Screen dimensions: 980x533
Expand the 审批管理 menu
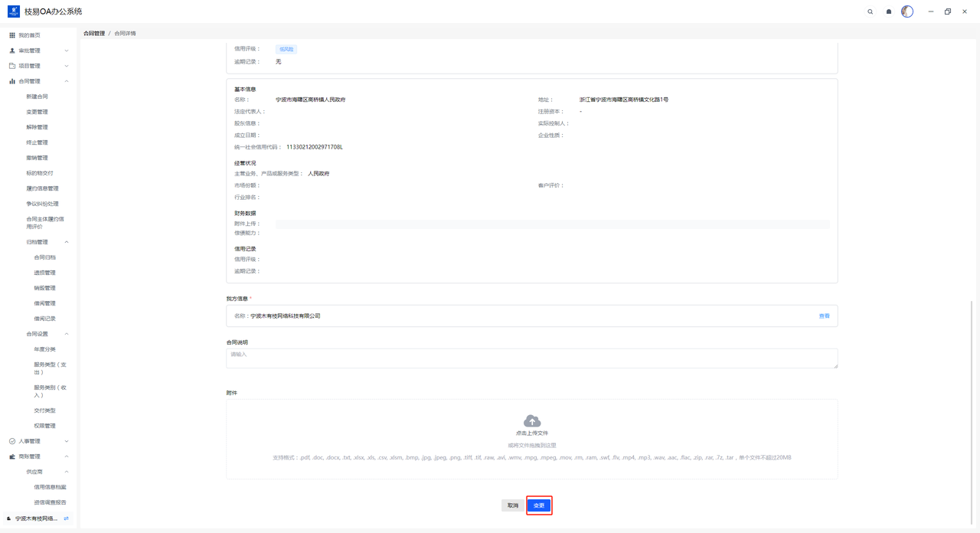point(38,51)
